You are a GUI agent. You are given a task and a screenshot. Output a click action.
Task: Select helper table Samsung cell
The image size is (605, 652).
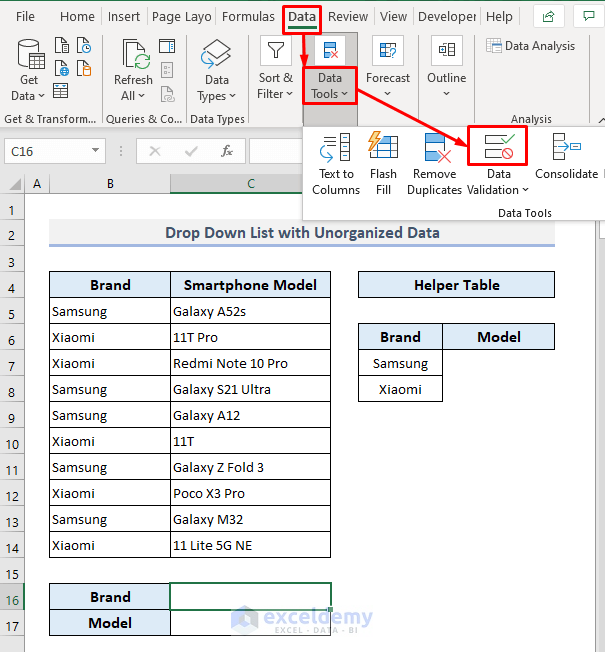[x=400, y=363]
